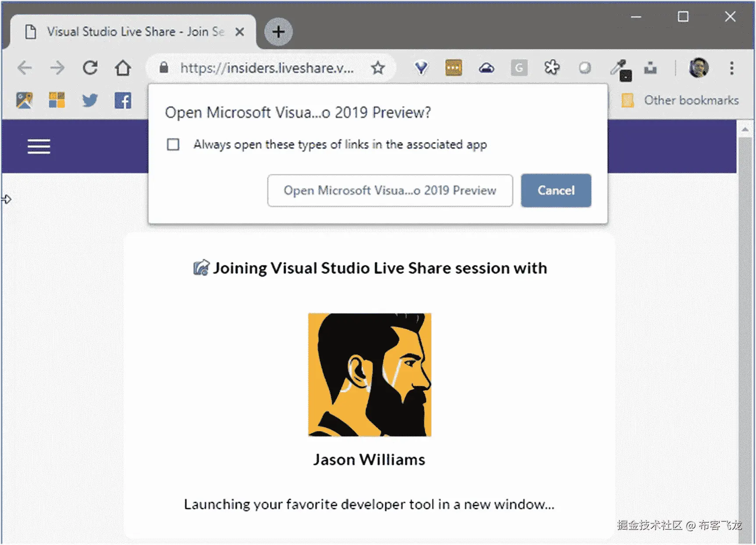Enable always open these links checkbox
The width and height of the screenshot is (756, 545).
[173, 145]
